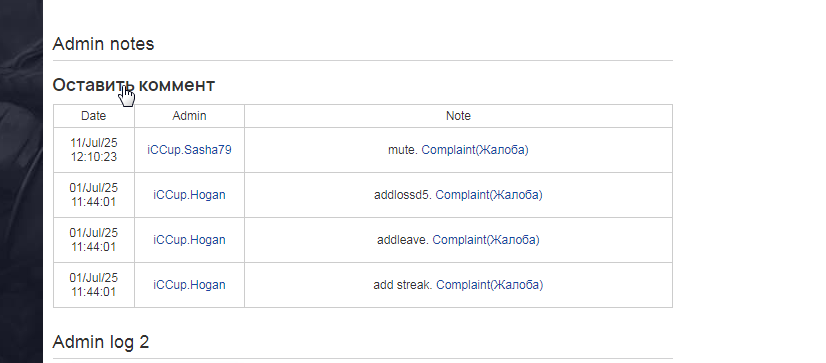The height and width of the screenshot is (363, 826).
Task: Click date cell in the add streak row
Action: tap(94, 285)
